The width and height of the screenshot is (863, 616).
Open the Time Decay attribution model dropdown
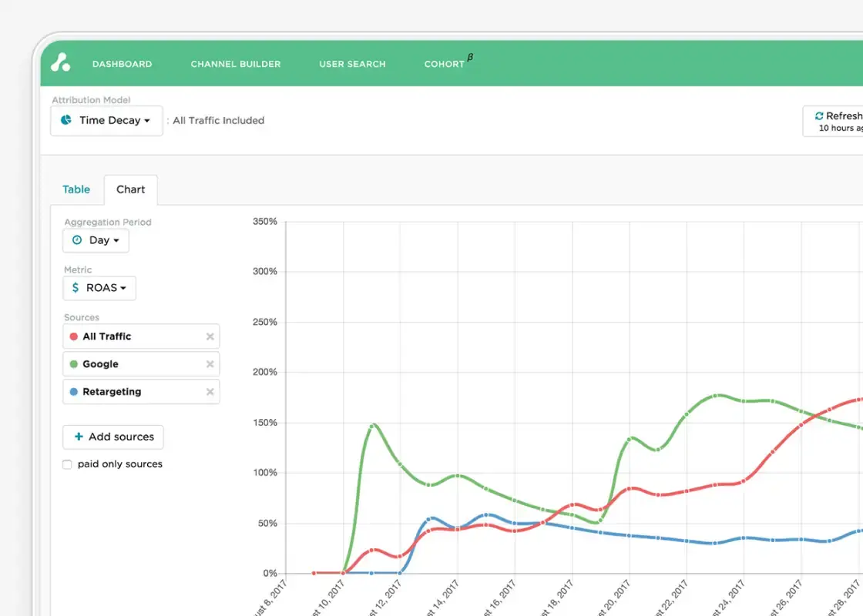click(x=106, y=120)
